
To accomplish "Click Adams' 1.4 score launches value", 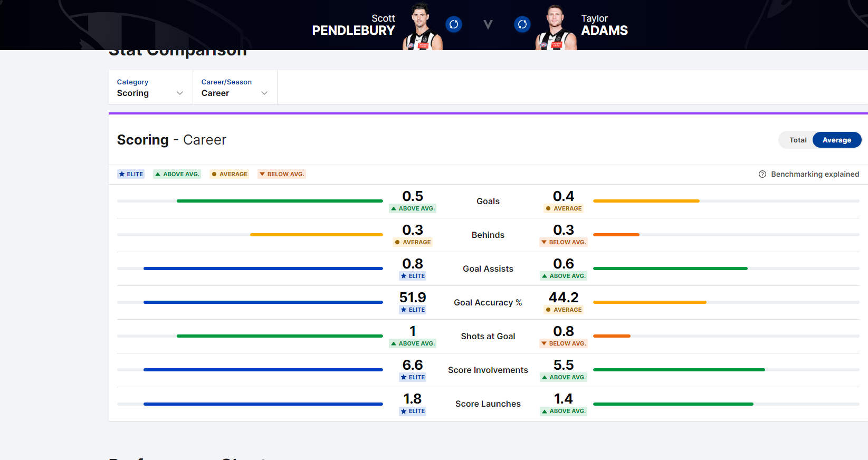I will (564, 399).
